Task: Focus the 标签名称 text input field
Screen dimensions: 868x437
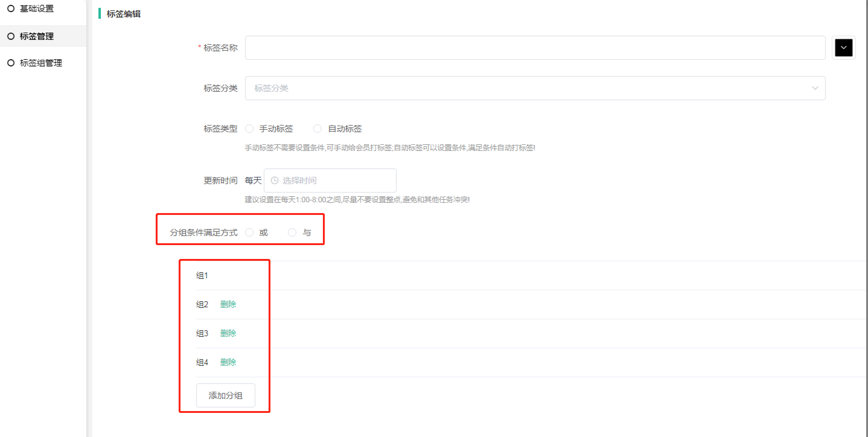Action: [x=534, y=48]
